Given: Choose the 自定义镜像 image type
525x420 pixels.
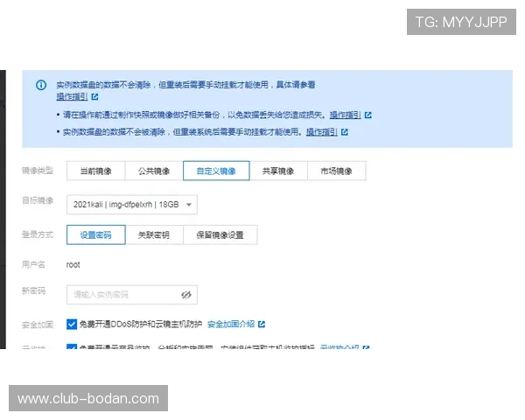Looking at the screenshot, I should click(216, 171).
